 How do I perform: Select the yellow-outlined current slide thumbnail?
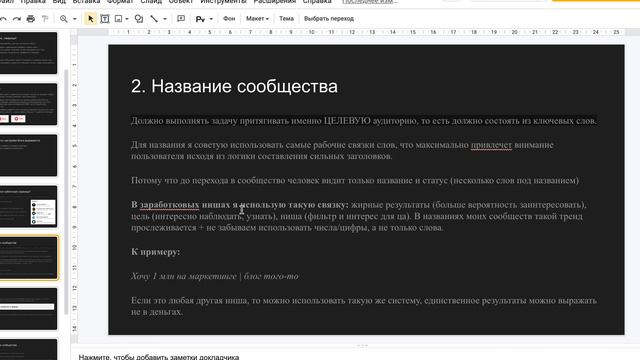click(28, 258)
